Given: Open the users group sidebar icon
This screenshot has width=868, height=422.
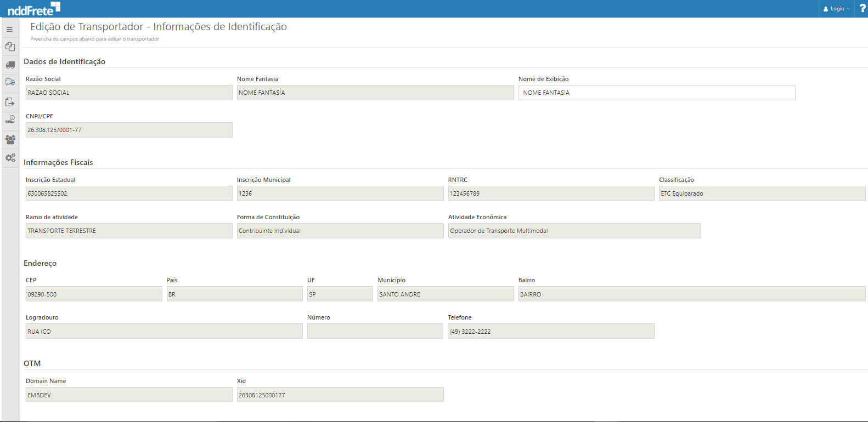Looking at the screenshot, I should coord(10,139).
